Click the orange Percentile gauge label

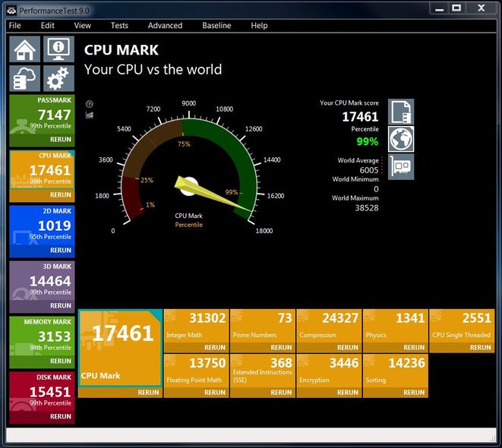point(189,225)
